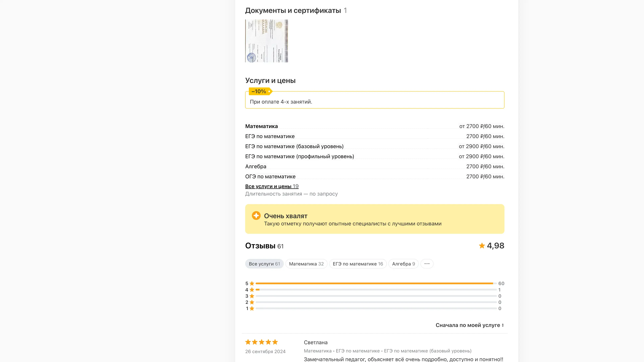Screen dimensions: 644x362
Task: Filter reviews by 'Математика 32'
Action: tap(306, 264)
